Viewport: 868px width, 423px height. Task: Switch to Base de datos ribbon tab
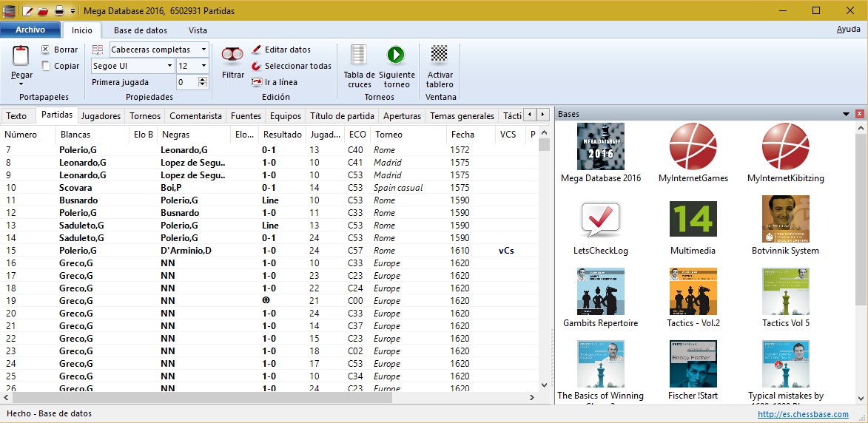(141, 30)
